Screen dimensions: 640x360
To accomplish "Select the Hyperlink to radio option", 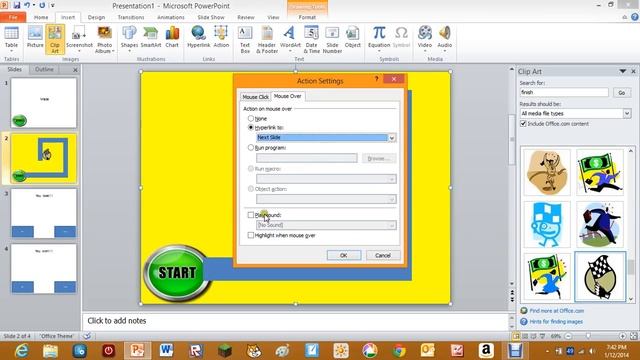I will point(251,127).
